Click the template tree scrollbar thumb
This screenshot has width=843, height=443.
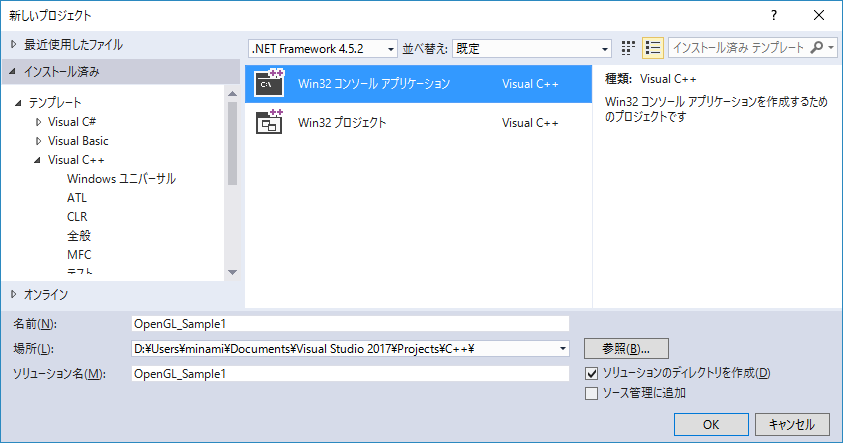coord(232,144)
